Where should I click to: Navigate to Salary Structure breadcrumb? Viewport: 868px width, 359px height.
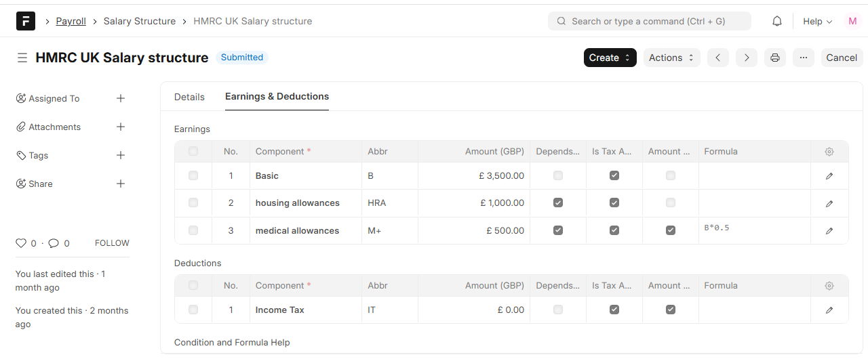[140, 21]
